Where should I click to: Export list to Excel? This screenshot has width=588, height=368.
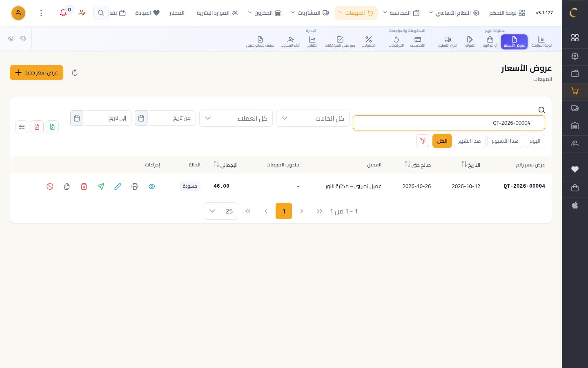coord(52,127)
